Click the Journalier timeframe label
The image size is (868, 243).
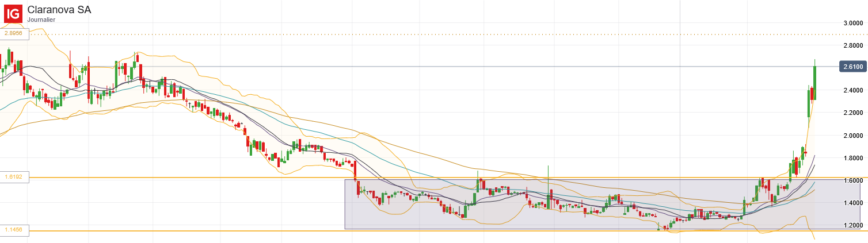point(41,20)
